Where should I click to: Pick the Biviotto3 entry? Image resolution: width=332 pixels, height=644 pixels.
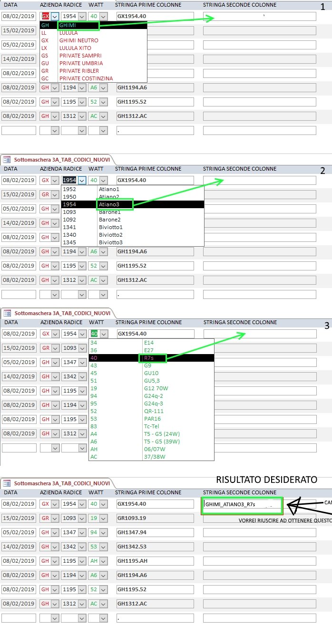tap(111, 242)
